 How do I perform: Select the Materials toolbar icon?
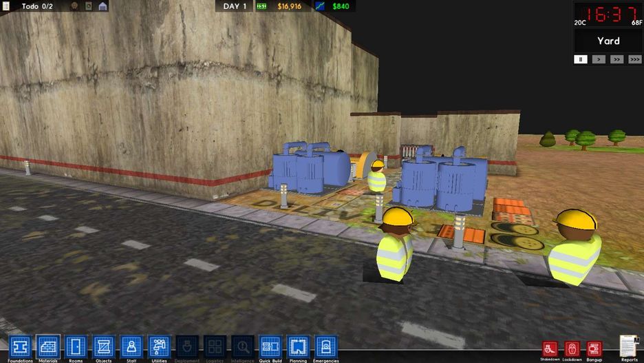[48, 346]
